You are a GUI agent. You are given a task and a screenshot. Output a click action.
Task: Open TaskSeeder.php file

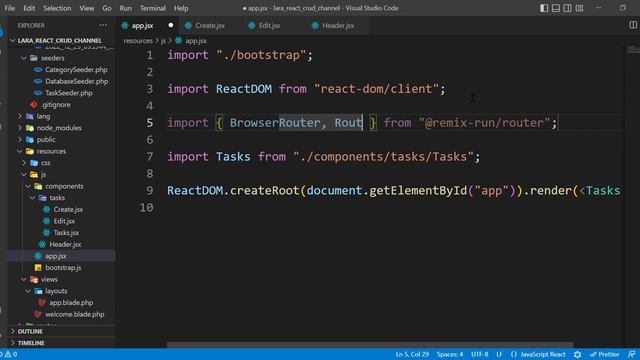pos(69,93)
